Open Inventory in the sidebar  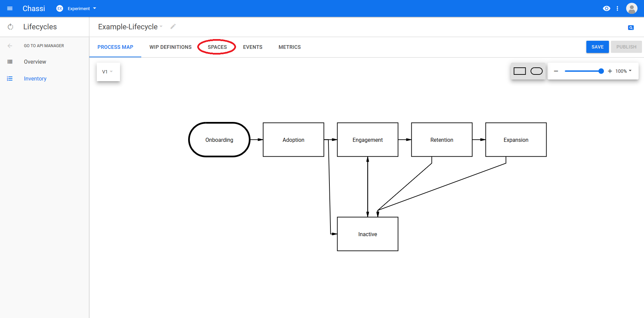pos(35,78)
